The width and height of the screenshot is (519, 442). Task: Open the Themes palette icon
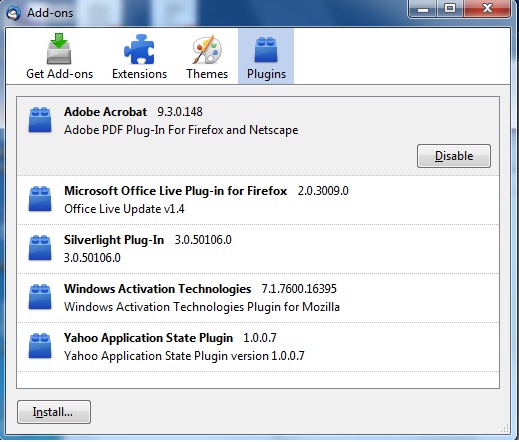[207, 49]
